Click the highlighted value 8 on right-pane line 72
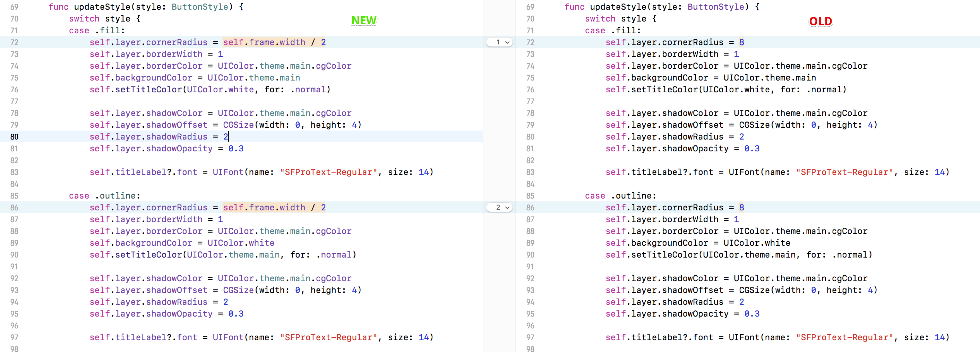The height and width of the screenshot is (352, 980). tap(741, 42)
